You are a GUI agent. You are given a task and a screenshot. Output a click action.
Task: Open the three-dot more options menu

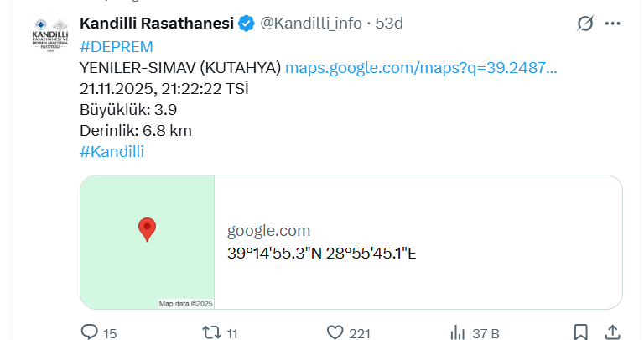(x=613, y=24)
